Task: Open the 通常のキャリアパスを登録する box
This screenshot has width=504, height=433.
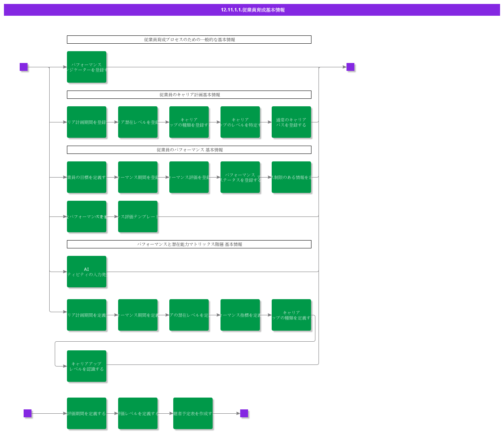Action: pos(291,122)
